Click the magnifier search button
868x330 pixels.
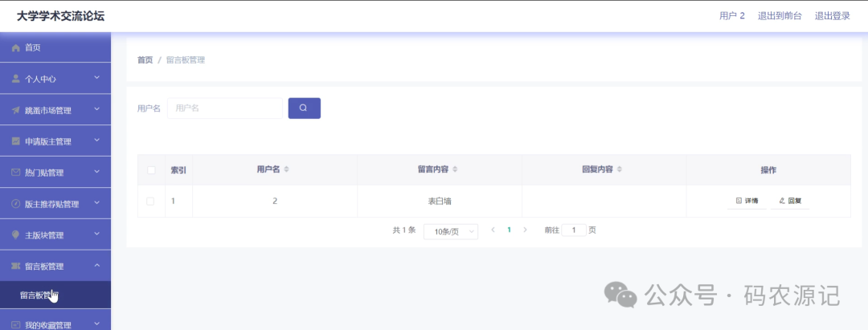pyautogui.click(x=304, y=108)
